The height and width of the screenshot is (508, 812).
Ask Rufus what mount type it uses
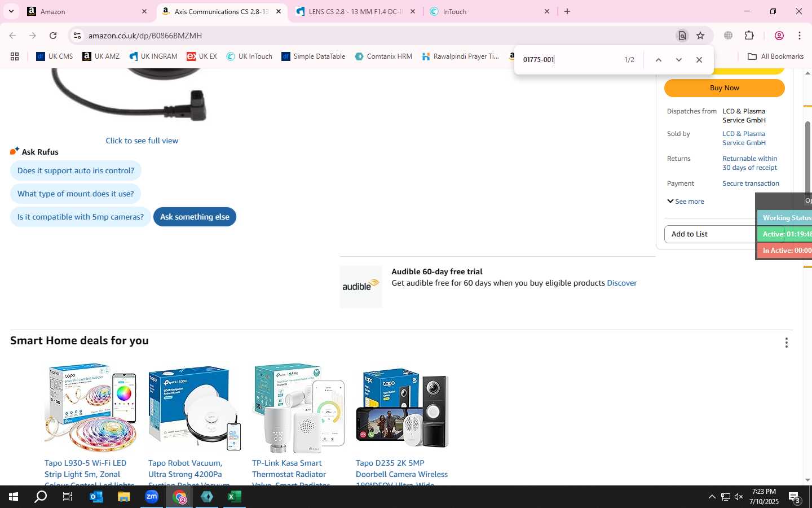(76, 194)
